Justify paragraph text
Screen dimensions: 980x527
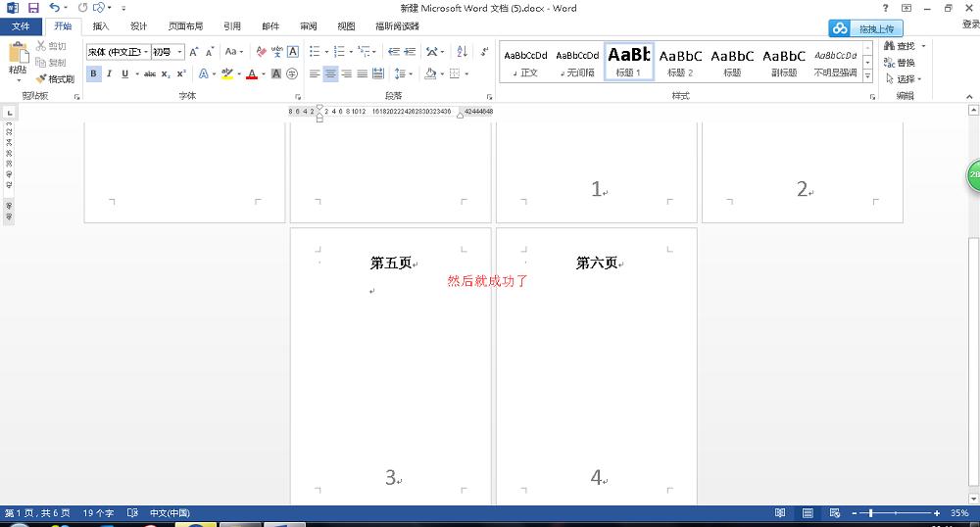pyautogui.click(x=362, y=73)
